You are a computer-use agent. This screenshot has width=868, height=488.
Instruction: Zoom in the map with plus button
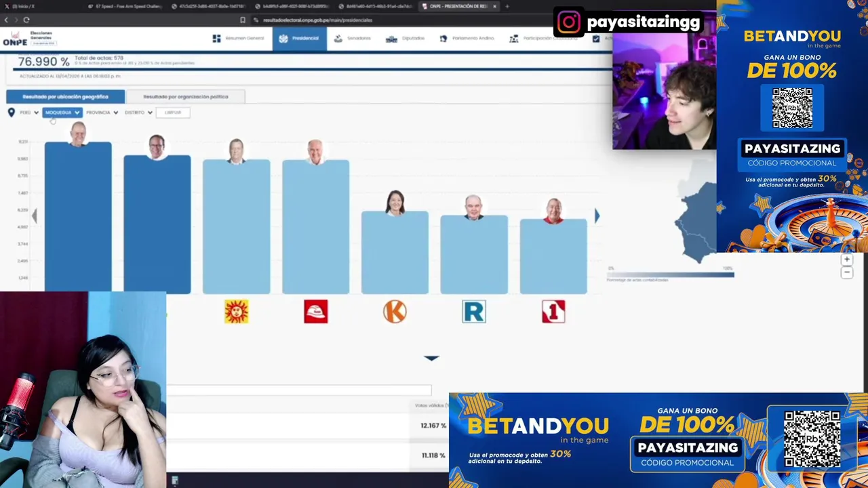846,260
